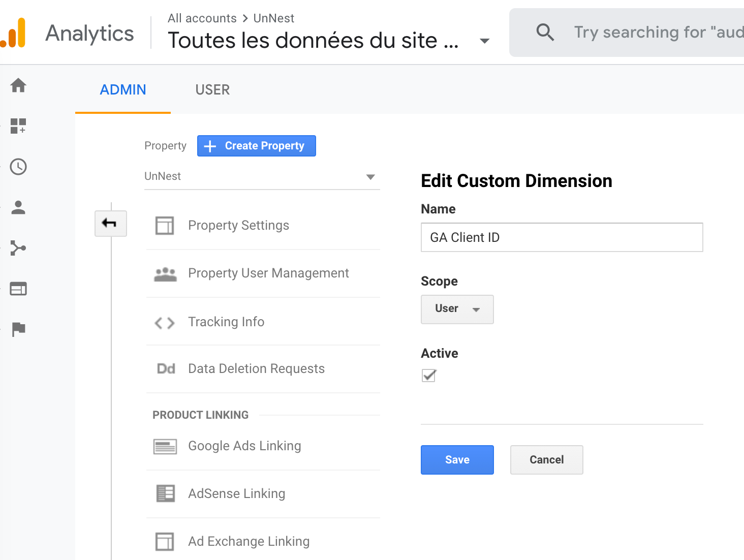This screenshot has width=744, height=560.
Task: Click the AdSense Linking icon
Action: click(165, 493)
